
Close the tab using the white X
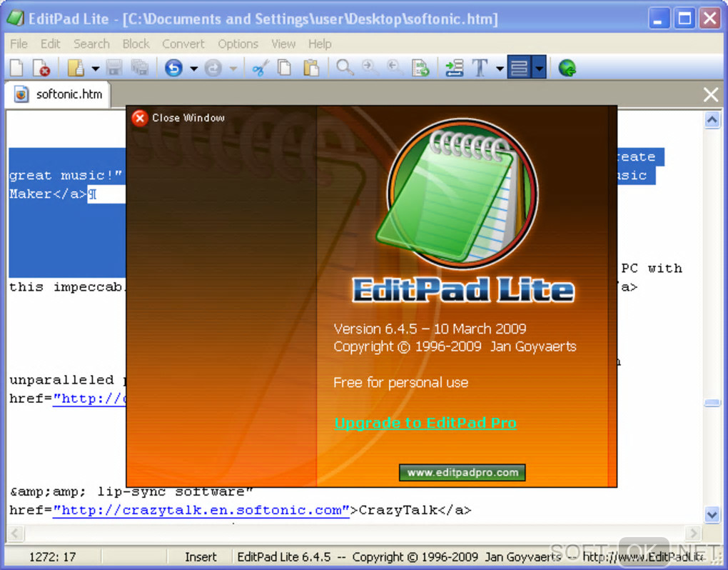point(710,94)
